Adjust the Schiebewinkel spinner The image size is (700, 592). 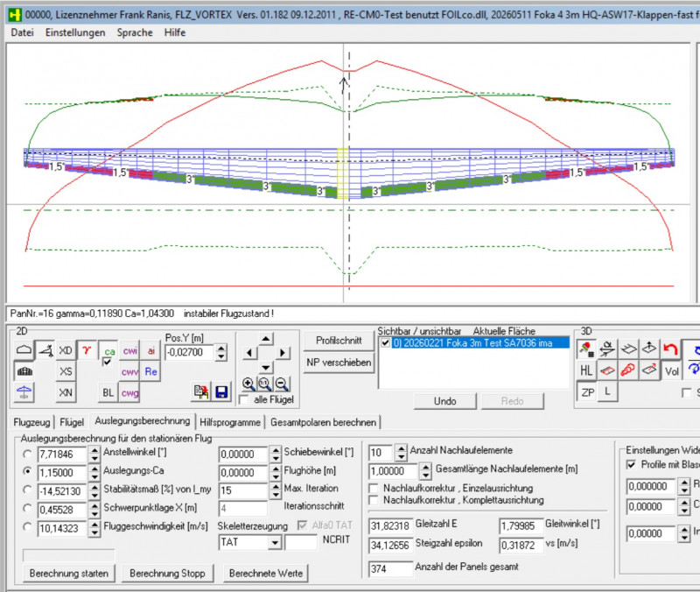276,454
